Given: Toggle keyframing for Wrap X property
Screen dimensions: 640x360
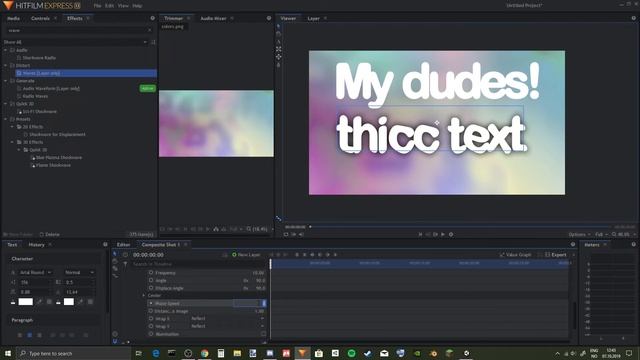Looking at the screenshot, I should click(151, 318).
